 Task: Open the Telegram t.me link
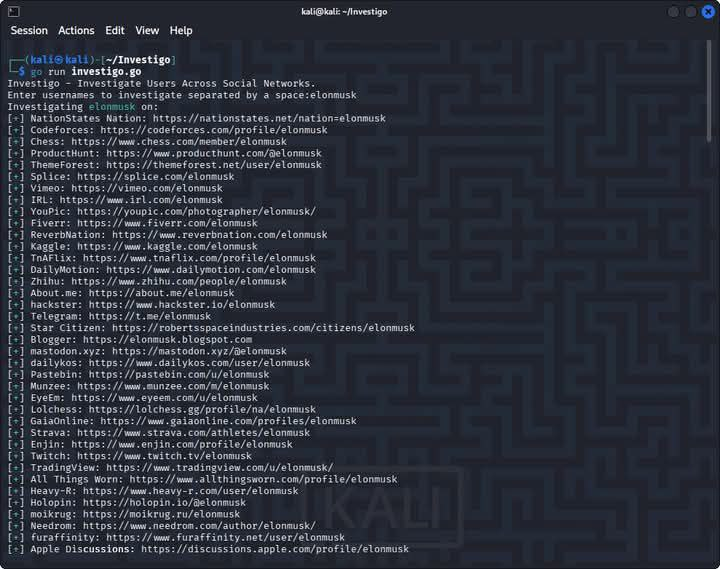coord(150,316)
